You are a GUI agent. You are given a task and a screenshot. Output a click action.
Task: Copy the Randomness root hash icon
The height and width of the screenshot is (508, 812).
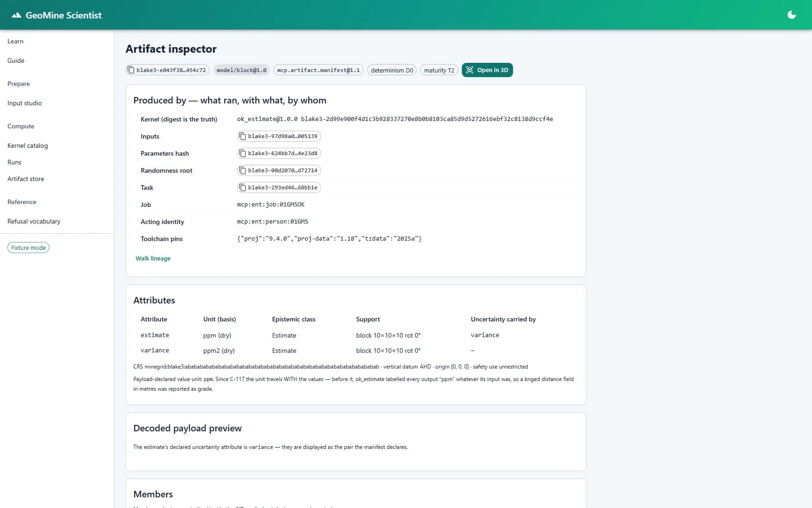[x=243, y=170]
